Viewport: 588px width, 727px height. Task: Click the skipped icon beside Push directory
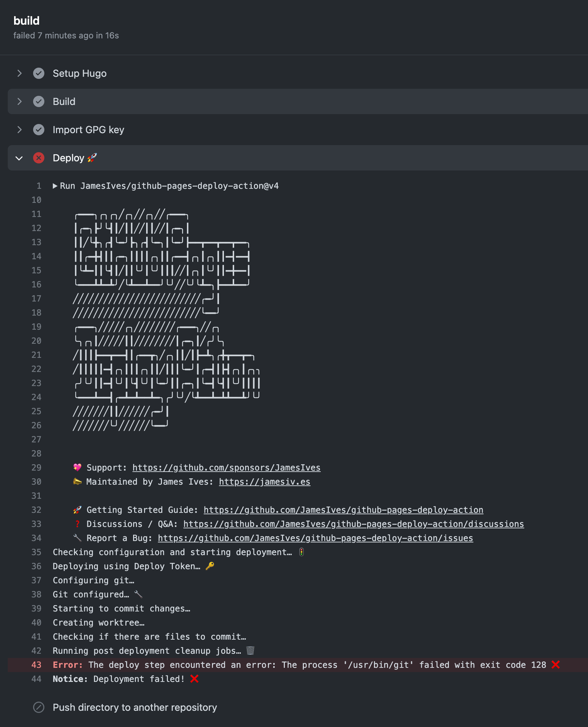point(39,707)
